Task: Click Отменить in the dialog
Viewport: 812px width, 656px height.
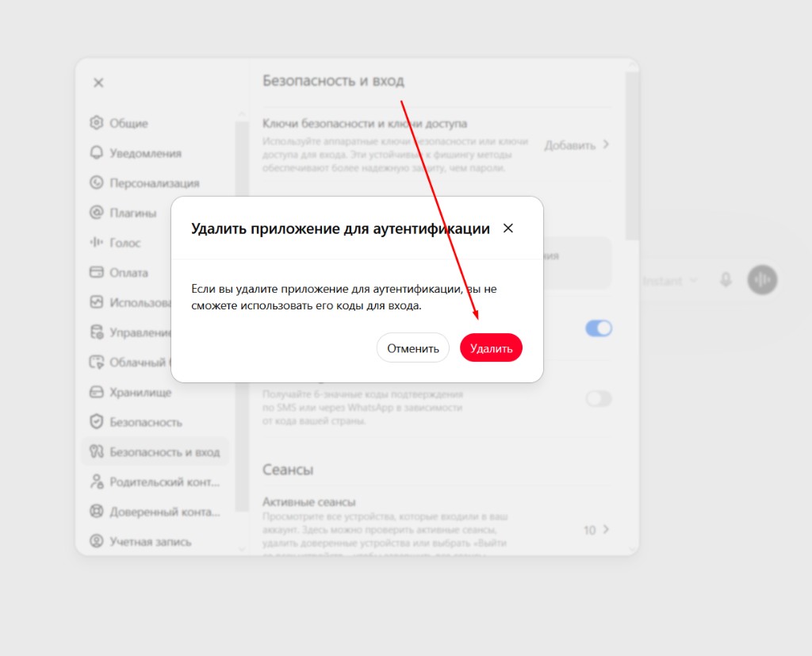Action: (x=412, y=347)
